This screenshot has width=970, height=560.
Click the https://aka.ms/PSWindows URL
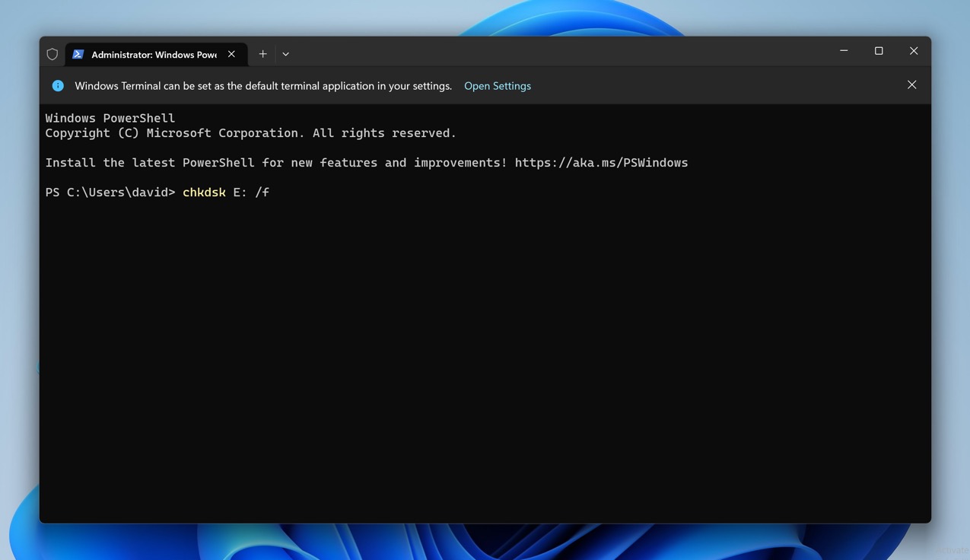601,162
